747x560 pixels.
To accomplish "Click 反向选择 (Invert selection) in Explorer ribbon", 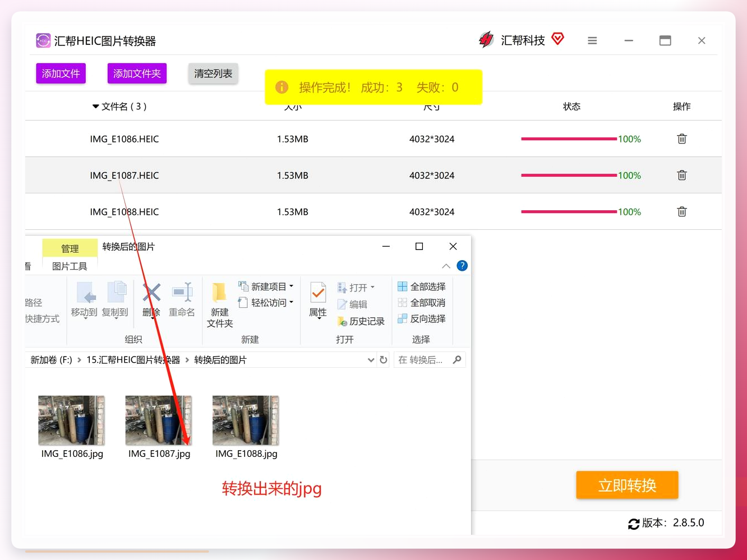I will [422, 318].
